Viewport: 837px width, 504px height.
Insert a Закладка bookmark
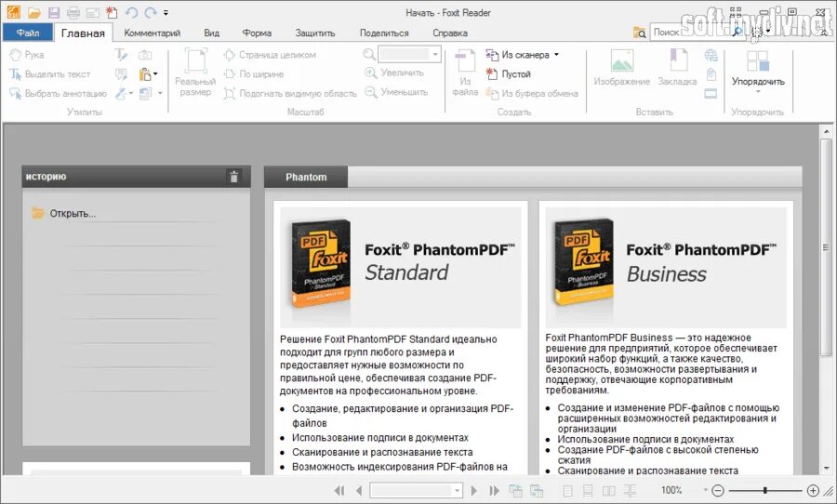(x=677, y=68)
